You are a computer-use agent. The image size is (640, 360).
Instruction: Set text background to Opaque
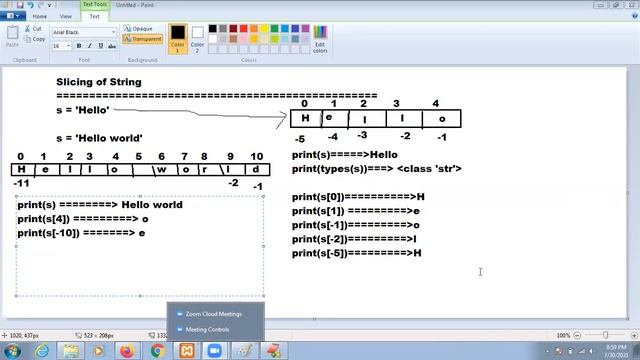[x=138, y=29]
